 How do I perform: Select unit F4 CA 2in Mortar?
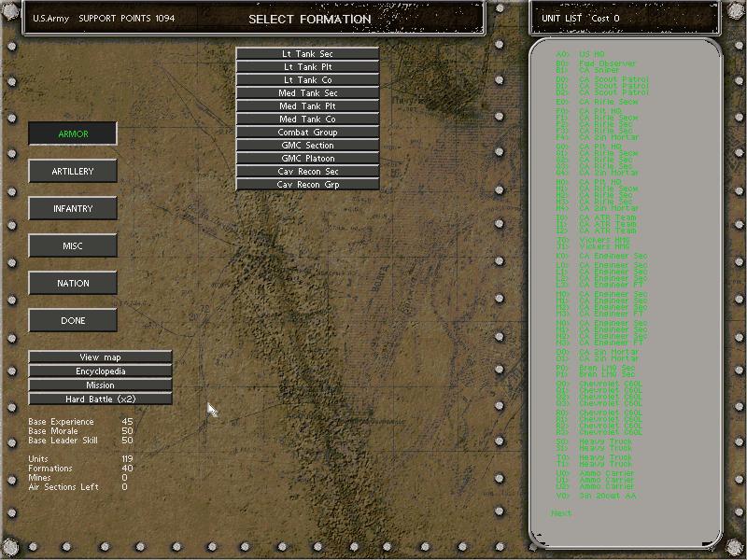598,137
